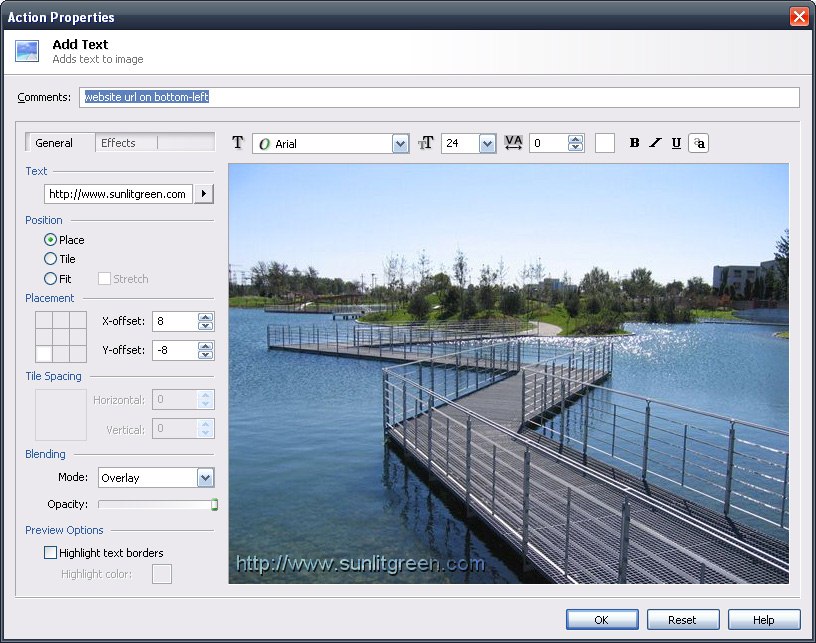
Task: Decrease the X-offset value
Action: (206, 326)
